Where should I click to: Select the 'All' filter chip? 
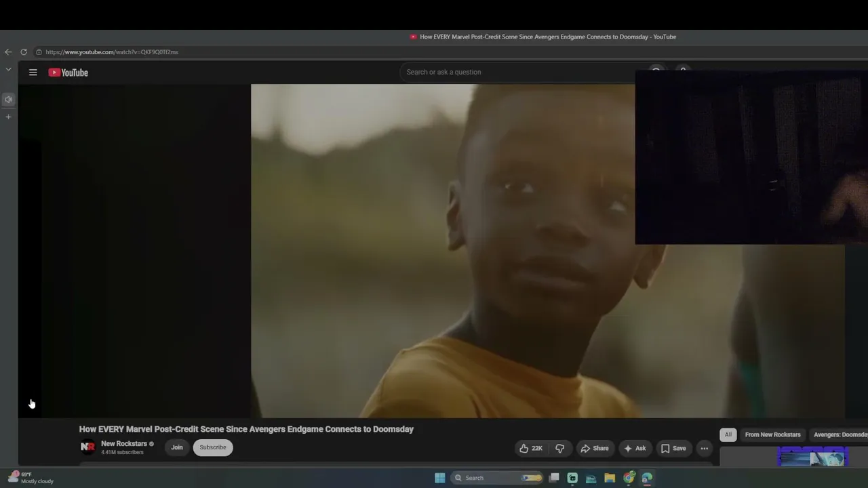[728, 434]
